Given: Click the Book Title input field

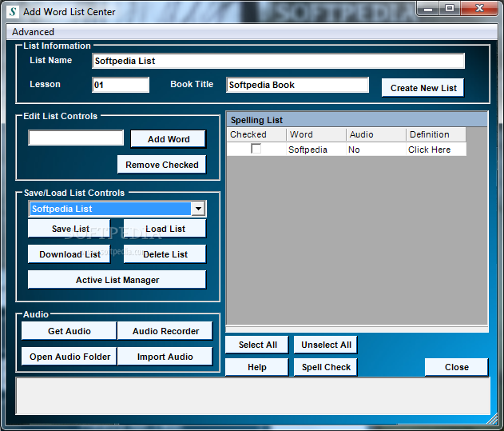Looking at the screenshot, I should click(x=297, y=85).
